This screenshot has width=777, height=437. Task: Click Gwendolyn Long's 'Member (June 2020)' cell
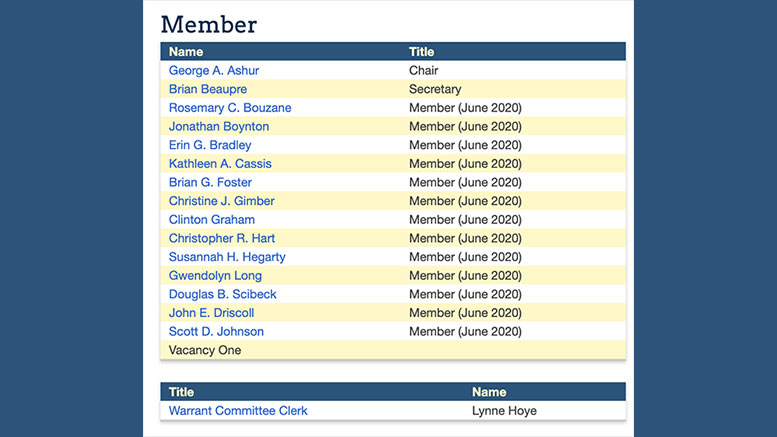[x=465, y=275]
